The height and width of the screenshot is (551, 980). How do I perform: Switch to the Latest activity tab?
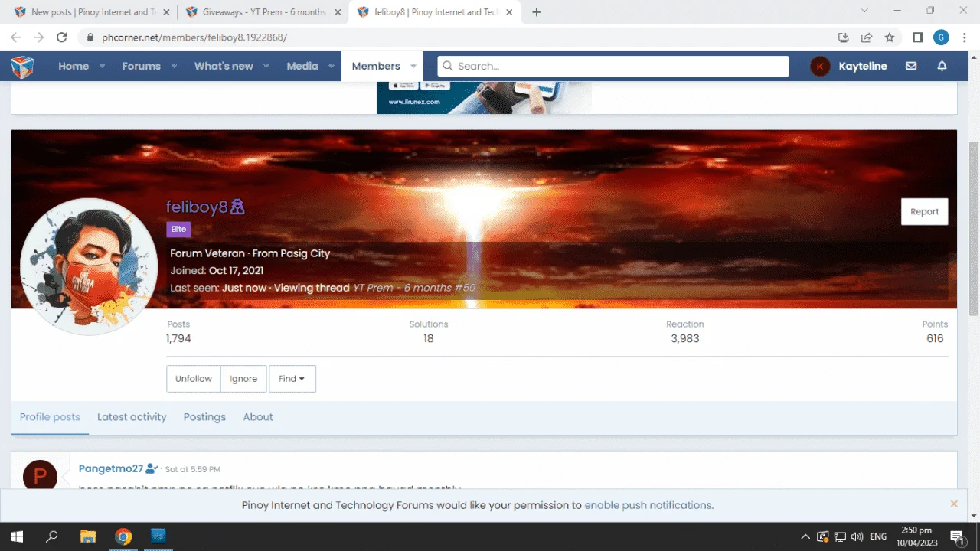pyautogui.click(x=132, y=417)
